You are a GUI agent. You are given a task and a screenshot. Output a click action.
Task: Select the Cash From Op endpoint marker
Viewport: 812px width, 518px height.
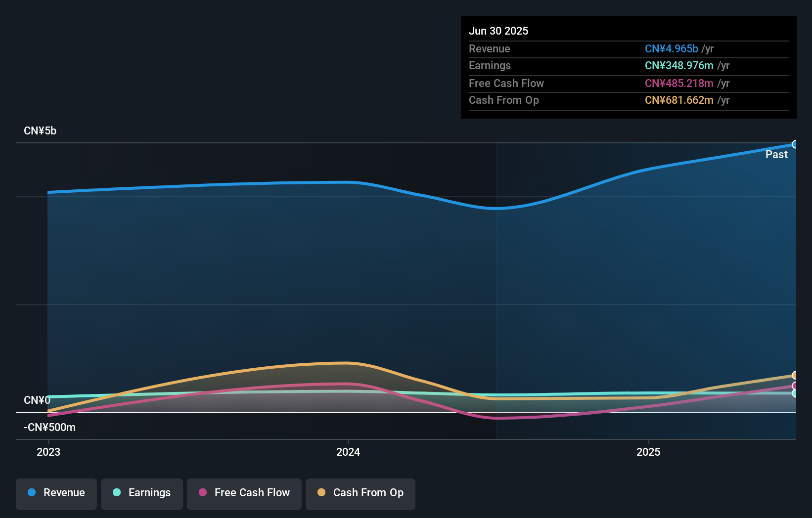tap(795, 375)
